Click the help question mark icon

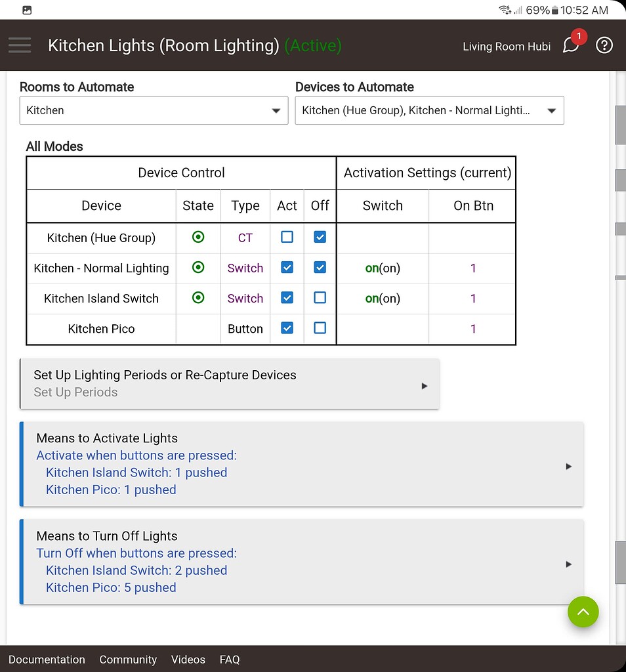[604, 45]
